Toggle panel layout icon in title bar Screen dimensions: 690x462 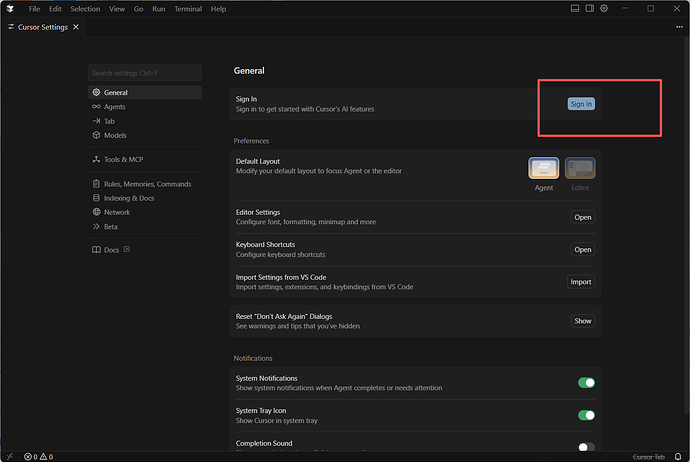pyautogui.click(x=575, y=8)
